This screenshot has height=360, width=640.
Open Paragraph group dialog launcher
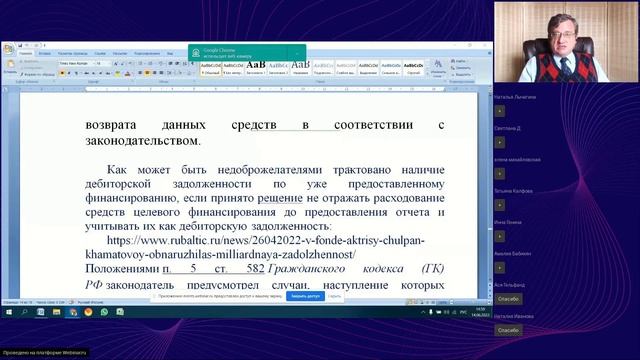tap(194, 82)
